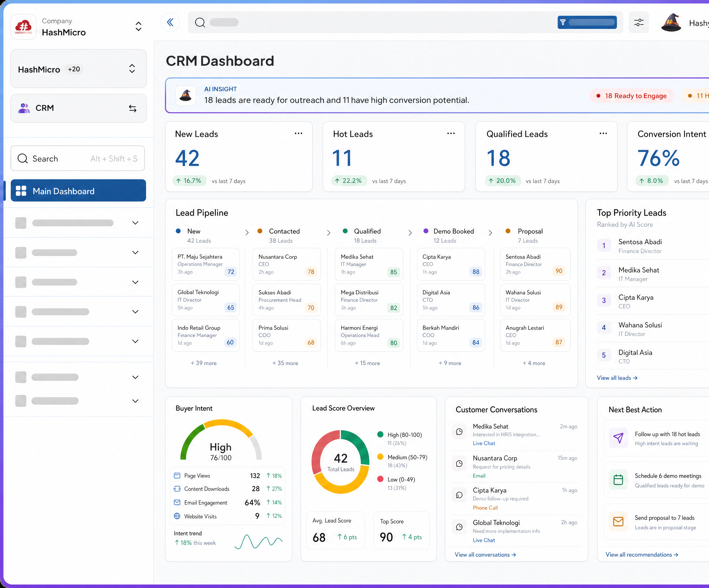Select the New pipeline stage
The width and height of the screenshot is (709, 588).
coord(193,231)
